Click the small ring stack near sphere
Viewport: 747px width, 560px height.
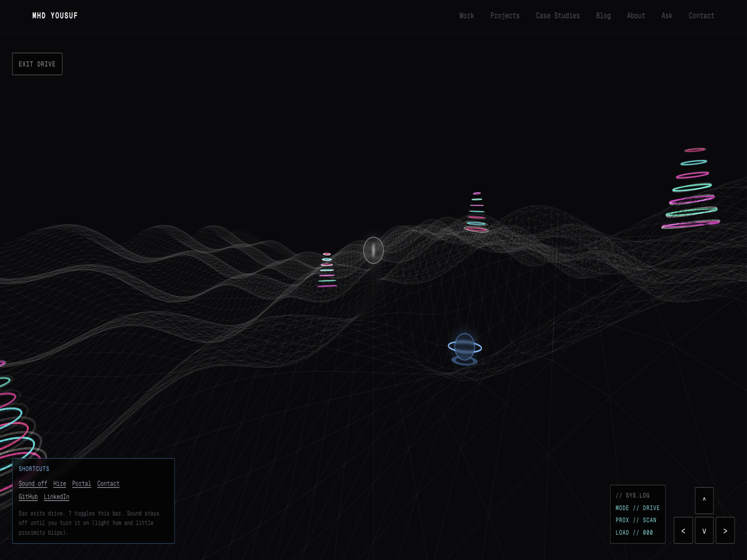[x=327, y=271]
